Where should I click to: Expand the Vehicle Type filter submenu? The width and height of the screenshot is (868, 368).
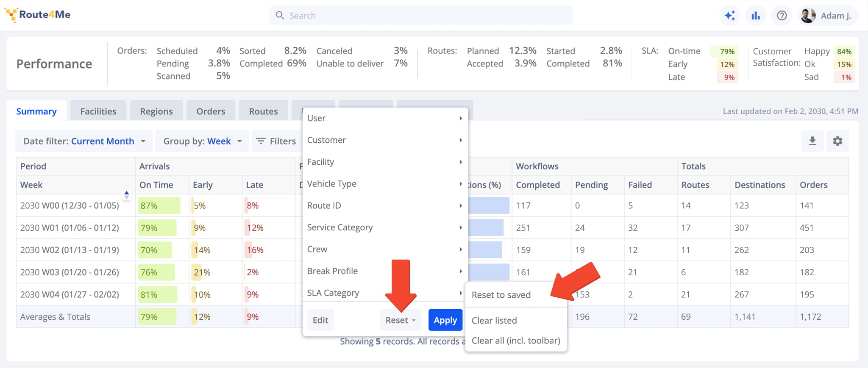tap(385, 184)
